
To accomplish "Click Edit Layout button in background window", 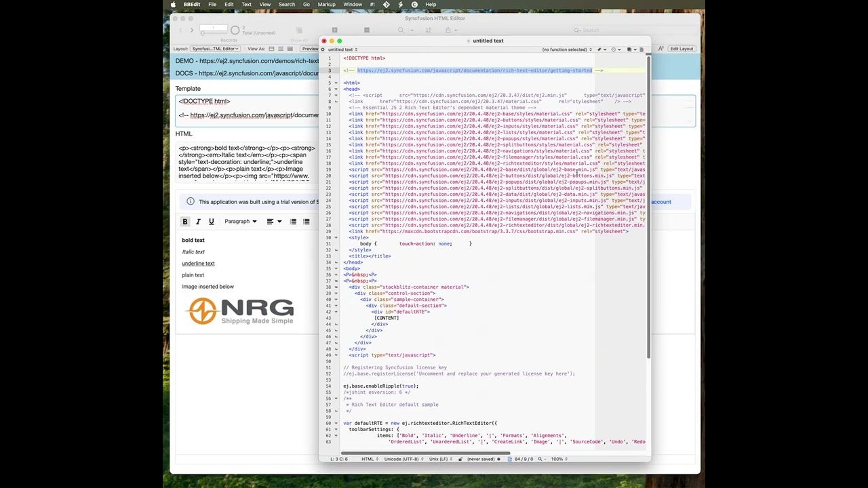I will [682, 49].
